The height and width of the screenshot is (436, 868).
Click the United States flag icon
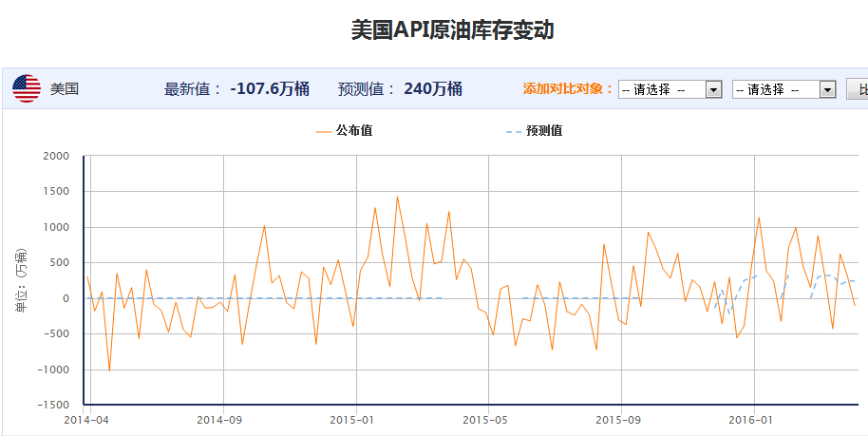click(x=27, y=88)
